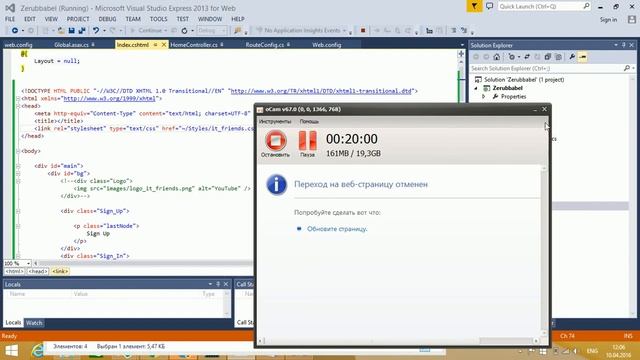Switch to the HomeController.cs tab
640x360 pixels.
194,45
